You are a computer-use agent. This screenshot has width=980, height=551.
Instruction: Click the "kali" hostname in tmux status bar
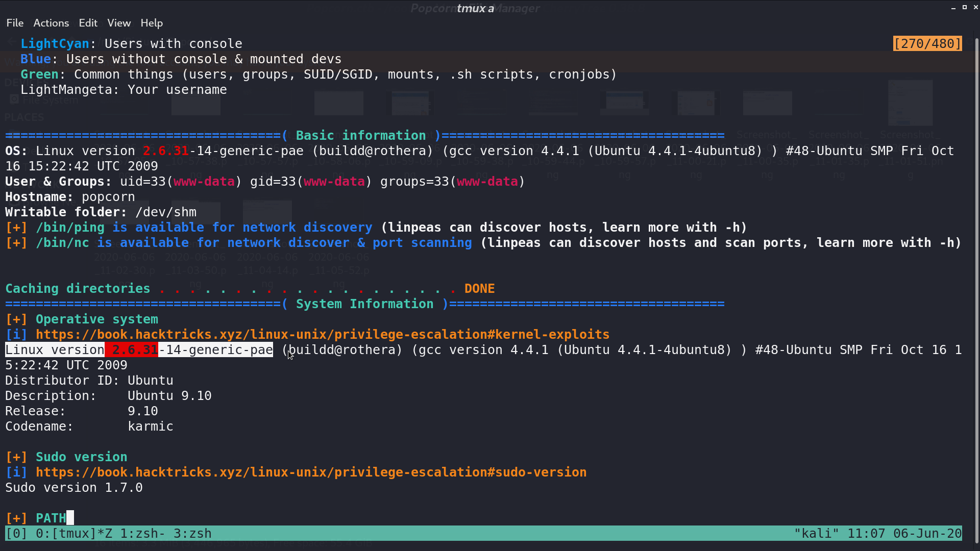pos(816,534)
